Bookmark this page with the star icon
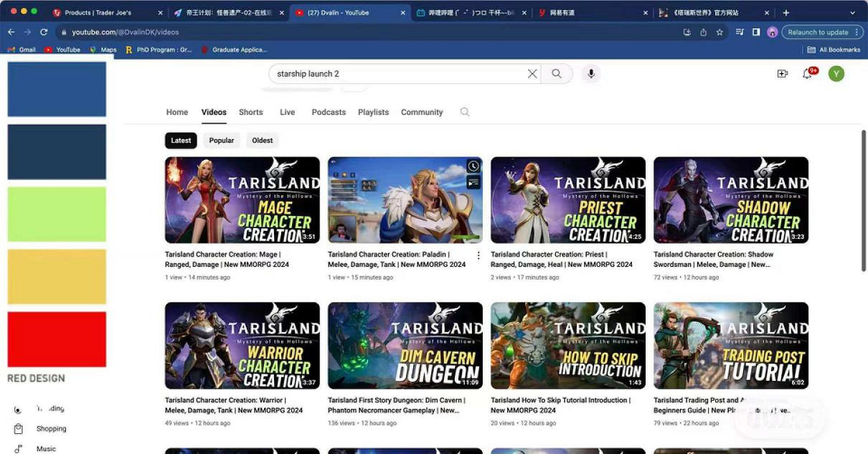This screenshot has width=868, height=454. (x=720, y=32)
